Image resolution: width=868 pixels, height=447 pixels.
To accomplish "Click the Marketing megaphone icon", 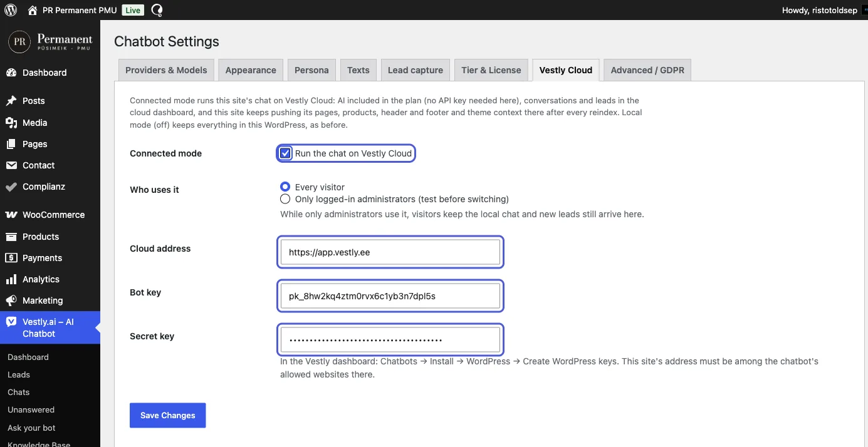I will [11, 301].
